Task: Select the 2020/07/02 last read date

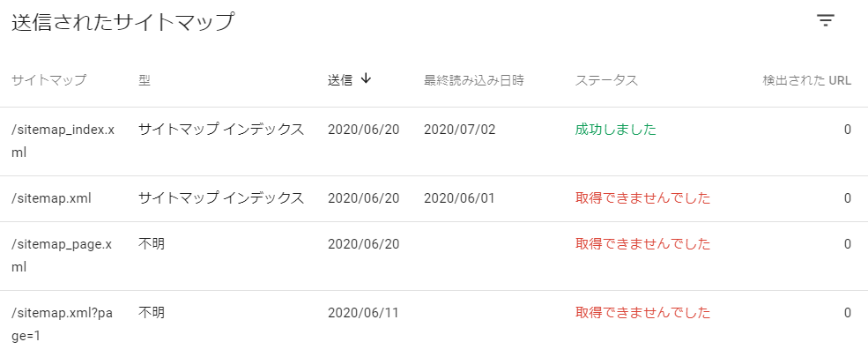Action: click(x=459, y=130)
